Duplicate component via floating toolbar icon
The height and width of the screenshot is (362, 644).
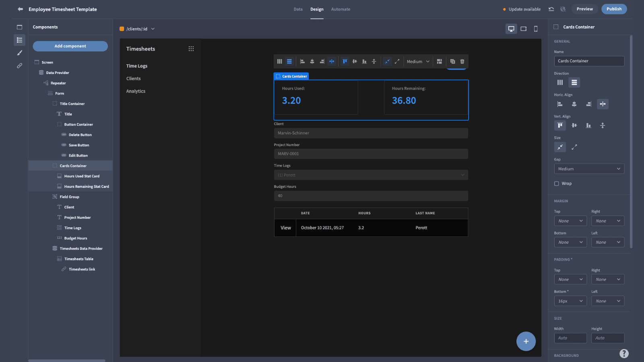pyautogui.click(x=452, y=62)
